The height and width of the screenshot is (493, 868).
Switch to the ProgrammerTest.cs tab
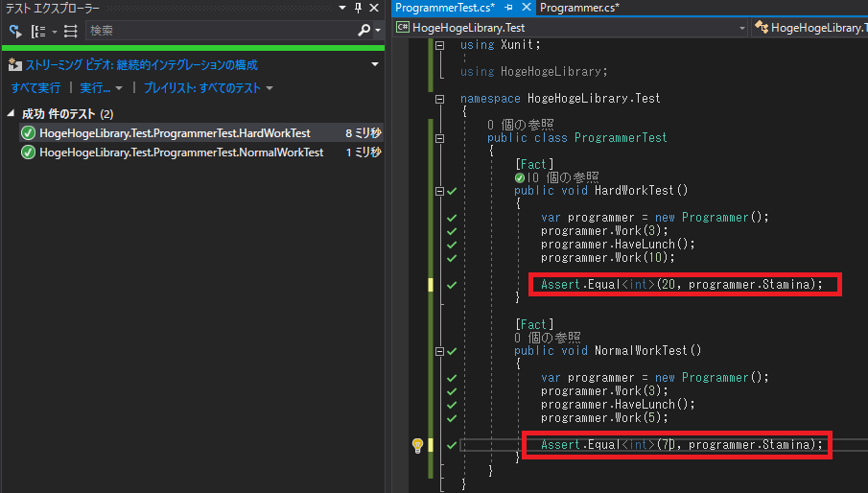pyautogui.click(x=445, y=8)
